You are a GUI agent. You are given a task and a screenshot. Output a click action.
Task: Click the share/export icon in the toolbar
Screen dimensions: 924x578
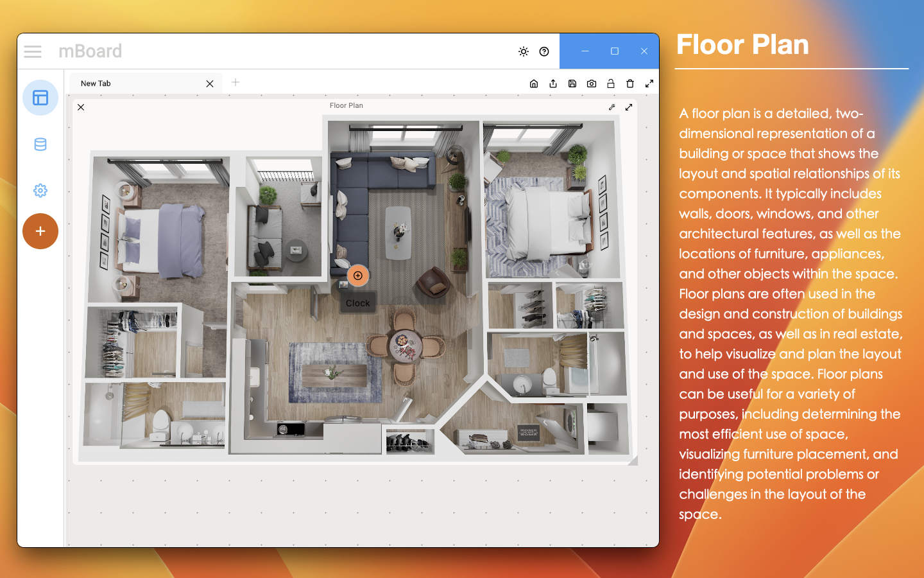pos(553,83)
